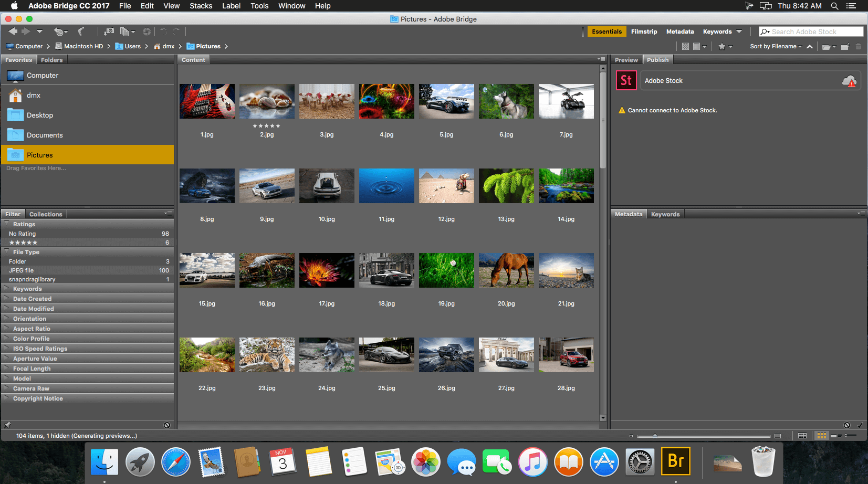
Task: Toggle the lock thumbnail grid button
Action: (802, 436)
